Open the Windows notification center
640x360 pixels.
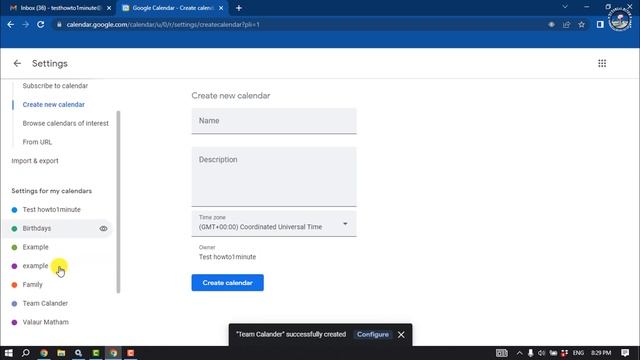click(625, 353)
